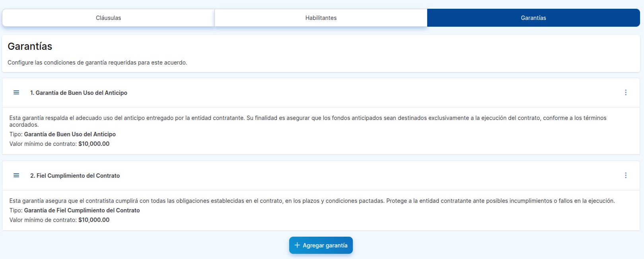Switch to the Cláusulas tab

[x=108, y=18]
